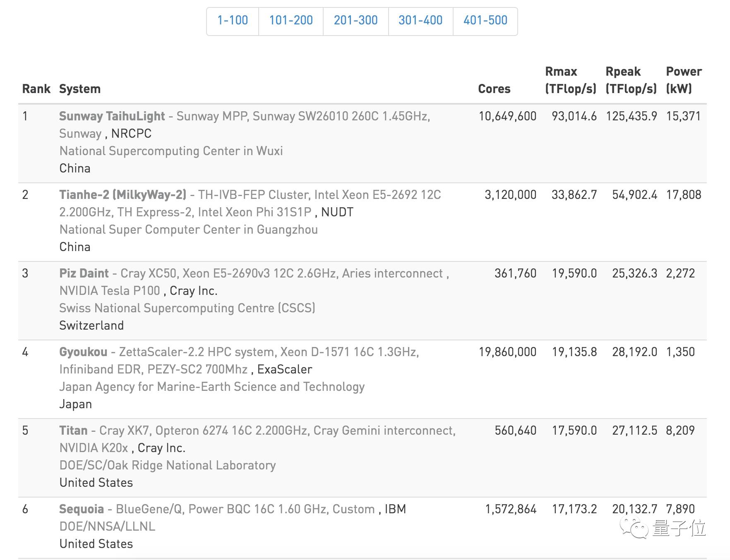
Task: Click the Sequoia system link
Action: point(82,509)
